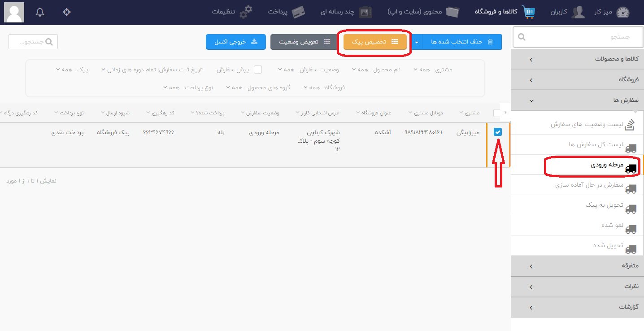644x331 pixels.
Task: Expand کالاها و محصولات sidebar section
Action: click(577, 59)
